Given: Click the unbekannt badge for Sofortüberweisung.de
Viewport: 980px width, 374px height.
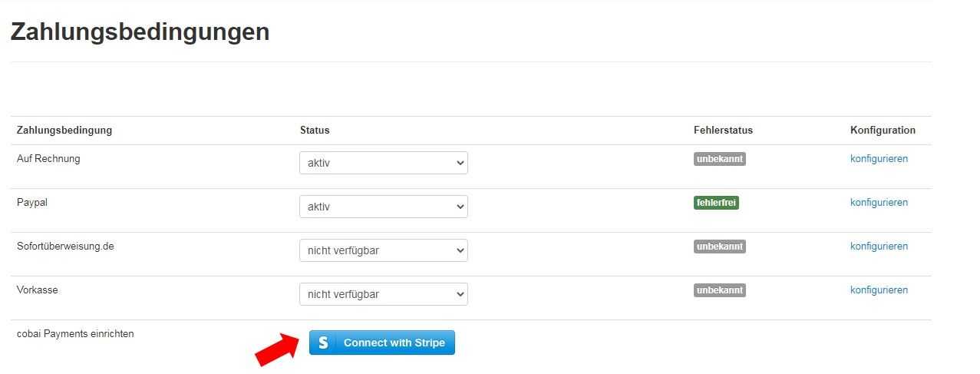Looking at the screenshot, I should pyautogui.click(x=720, y=247).
